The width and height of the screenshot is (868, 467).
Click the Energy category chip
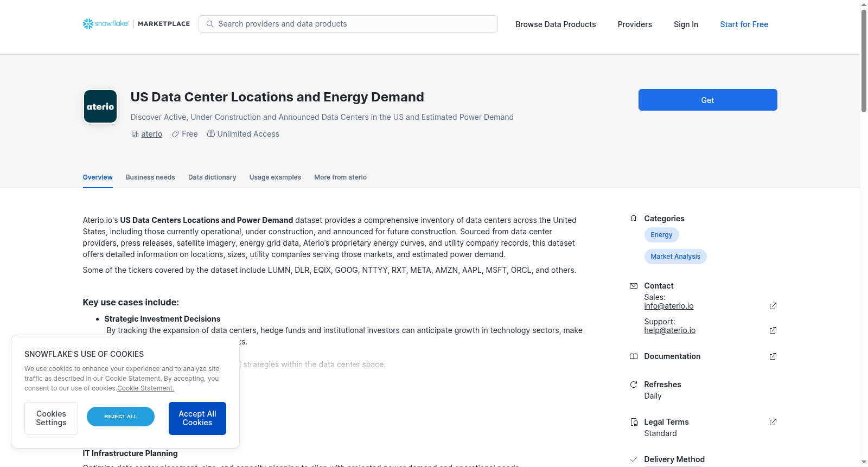661,235
